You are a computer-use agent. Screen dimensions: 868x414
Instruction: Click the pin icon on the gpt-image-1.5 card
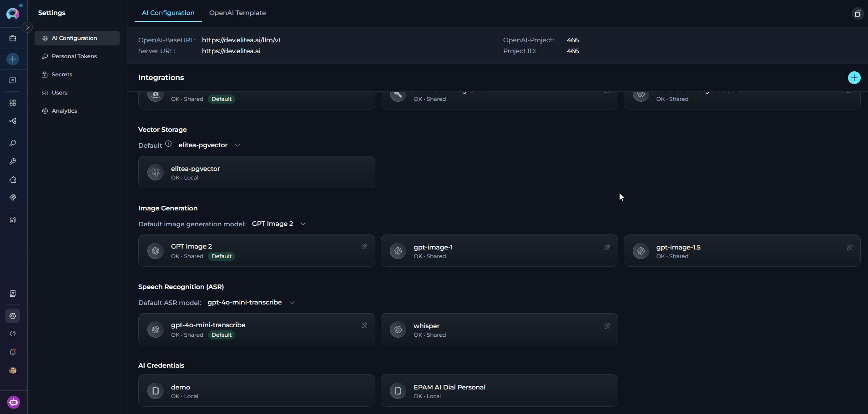coord(849,247)
